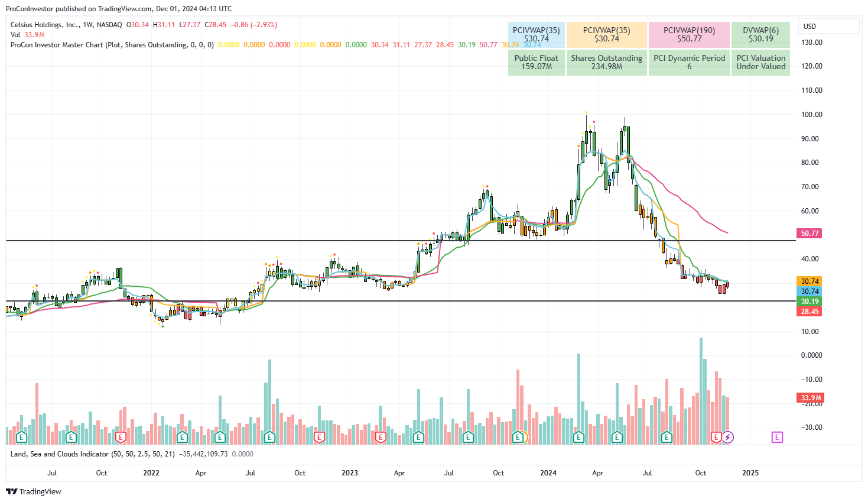Click the TradingView logo
This screenshot has width=868, height=502.
[x=34, y=491]
